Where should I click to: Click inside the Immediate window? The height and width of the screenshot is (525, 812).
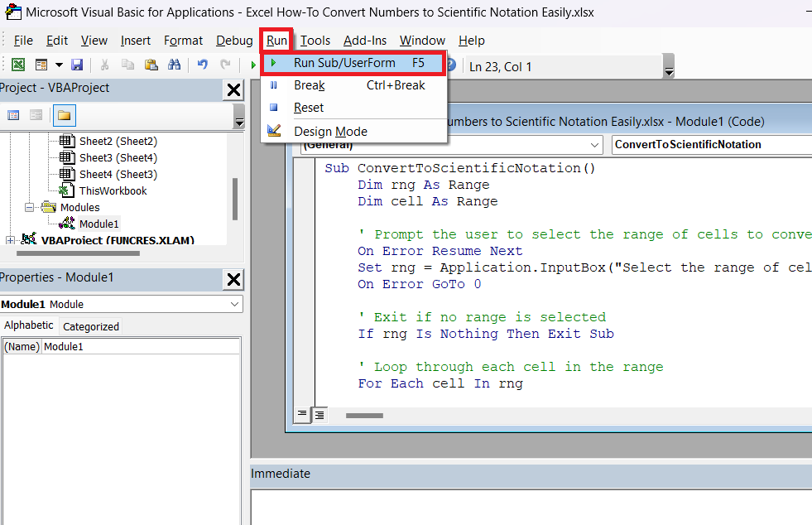point(531,507)
